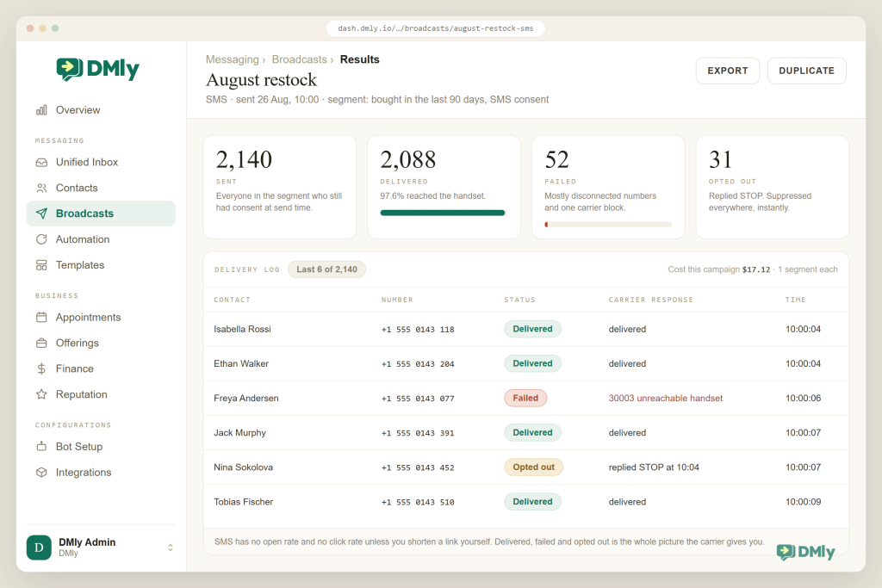The height and width of the screenshot is (588, 882).
Task: Navigate to Appointments
Action: click(102, 318)
